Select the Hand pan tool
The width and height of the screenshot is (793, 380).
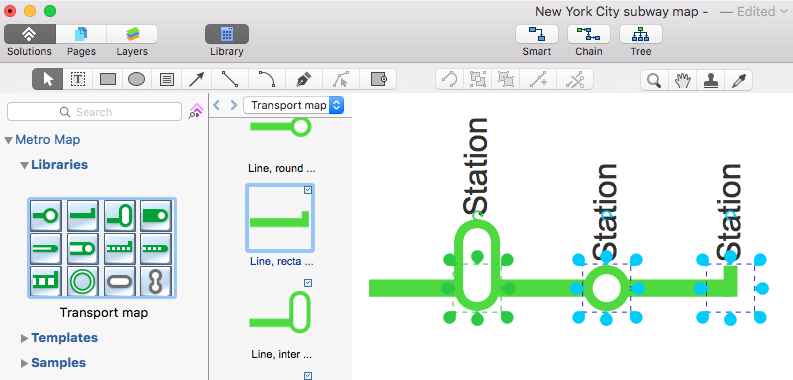[682, 80]
